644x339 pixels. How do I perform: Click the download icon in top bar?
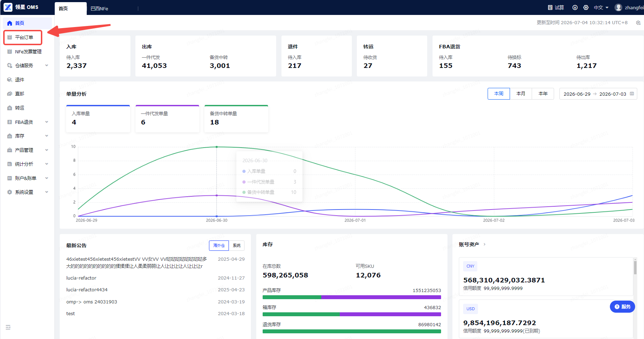(x=575, y=7)
